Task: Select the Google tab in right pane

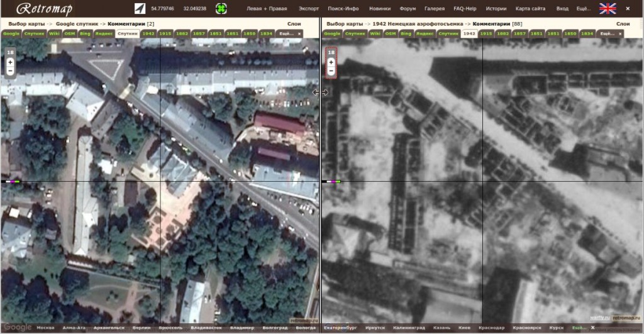Action: (332, 34)
